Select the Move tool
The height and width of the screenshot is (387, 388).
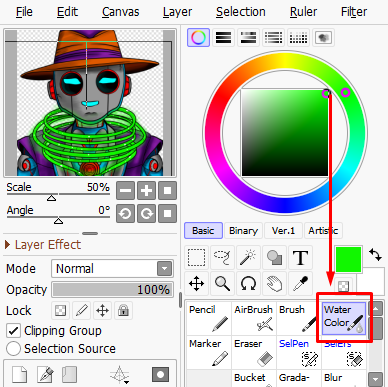pos(196,284)
